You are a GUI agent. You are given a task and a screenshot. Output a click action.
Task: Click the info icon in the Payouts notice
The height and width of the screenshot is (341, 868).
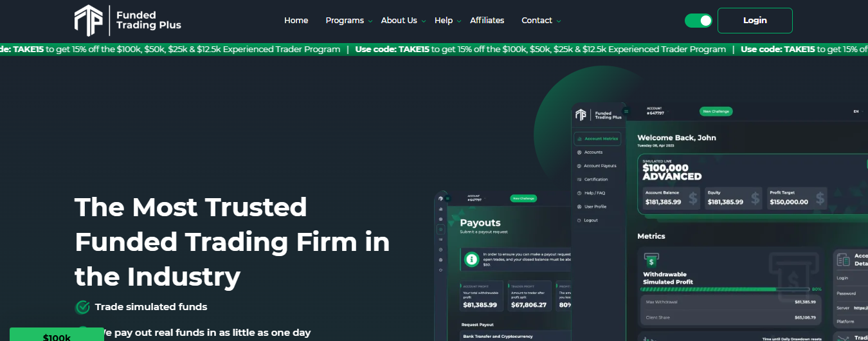pyautogui.click(x=472, y=259)
